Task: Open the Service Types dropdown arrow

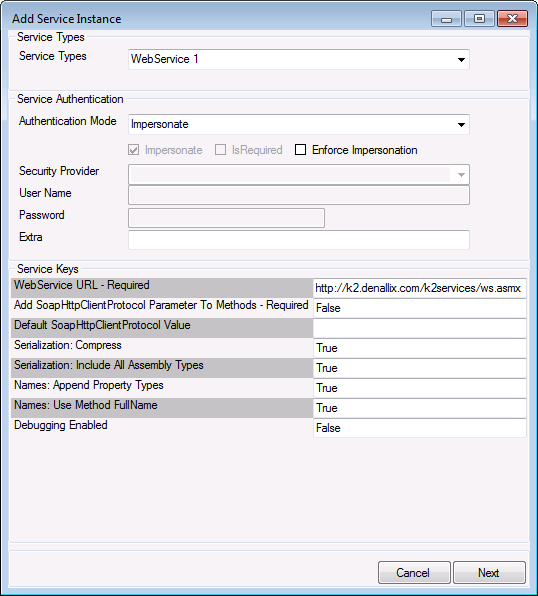Action: (x=461, y=60)
